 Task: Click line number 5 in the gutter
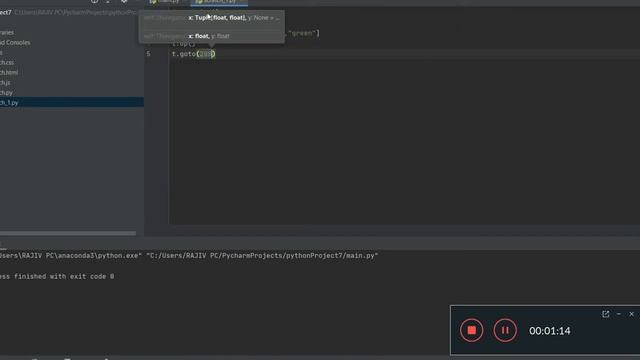[148, 54]
